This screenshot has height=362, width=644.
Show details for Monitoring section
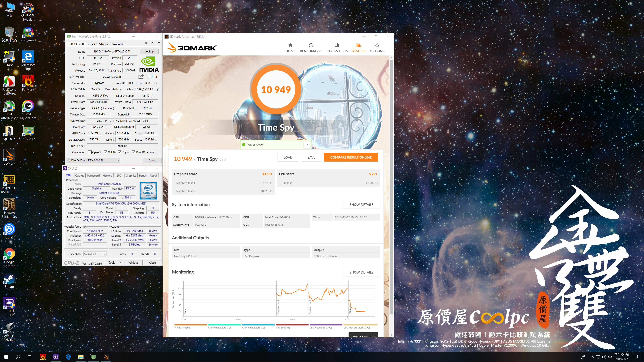click(x=361, y=272)
